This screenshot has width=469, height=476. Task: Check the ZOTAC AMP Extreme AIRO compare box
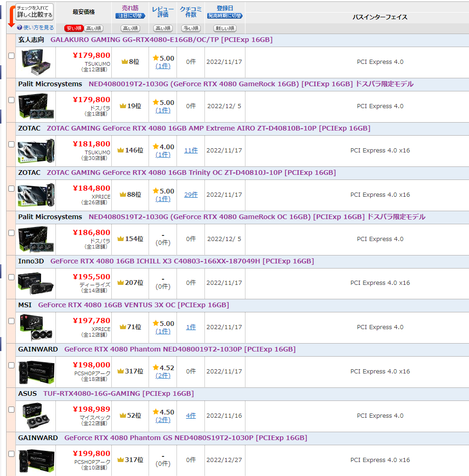coord(12,145)
